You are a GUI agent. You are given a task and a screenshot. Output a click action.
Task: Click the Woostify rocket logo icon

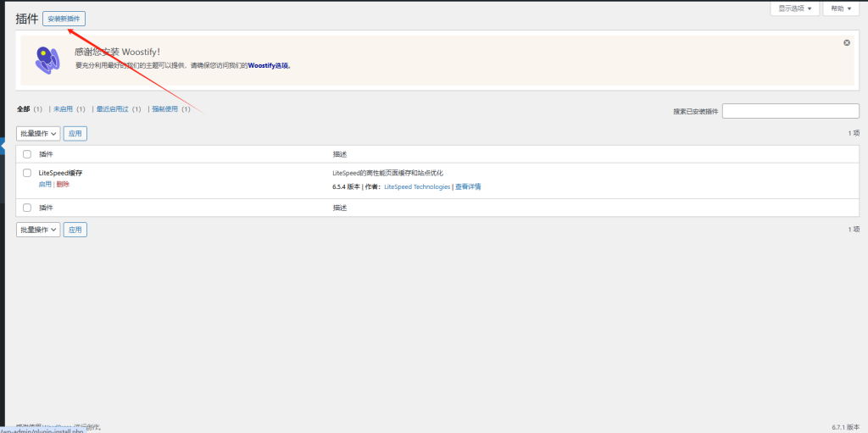click(x=47, y=59)
